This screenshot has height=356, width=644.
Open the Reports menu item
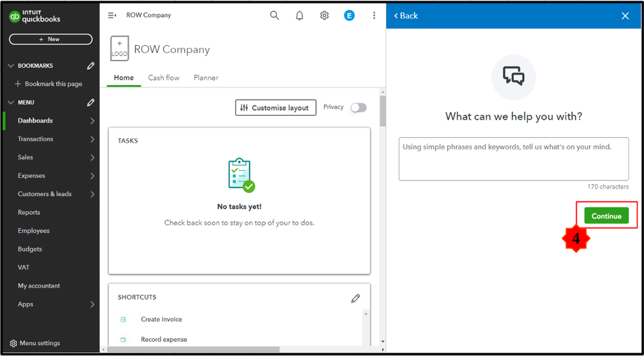click(x=29, y=212)
